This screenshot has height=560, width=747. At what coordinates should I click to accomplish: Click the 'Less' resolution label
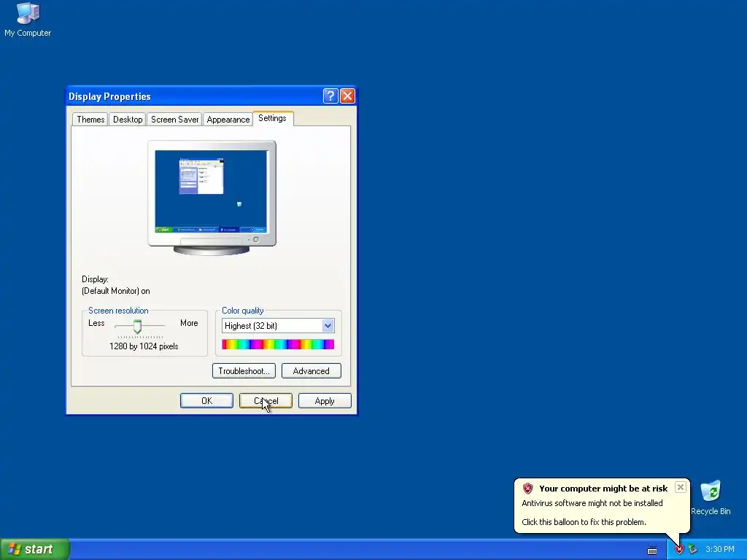[96, 323]
